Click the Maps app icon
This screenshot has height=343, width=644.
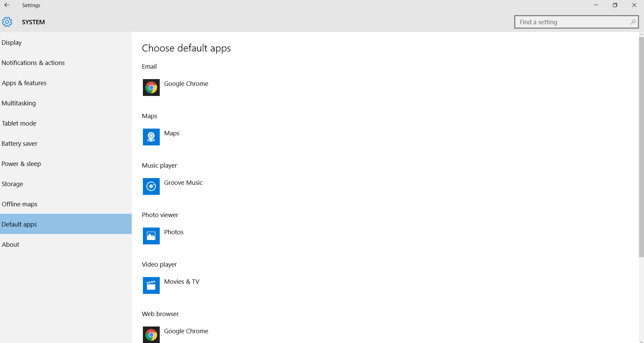tap(151, 137)
